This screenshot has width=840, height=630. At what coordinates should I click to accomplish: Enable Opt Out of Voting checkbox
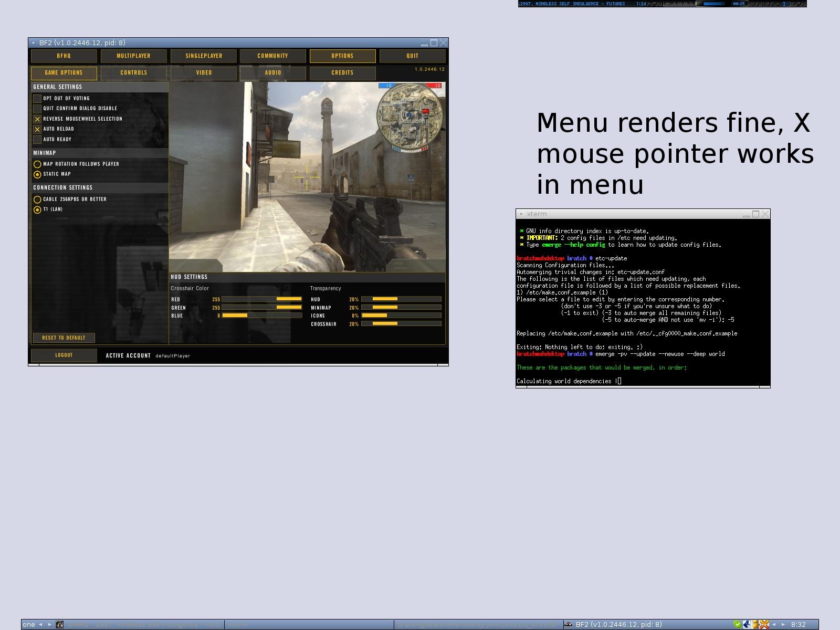(37, 98)
